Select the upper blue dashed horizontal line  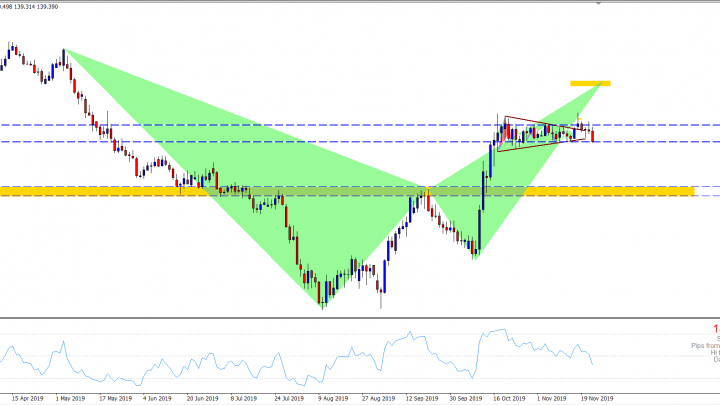(300, 125)
